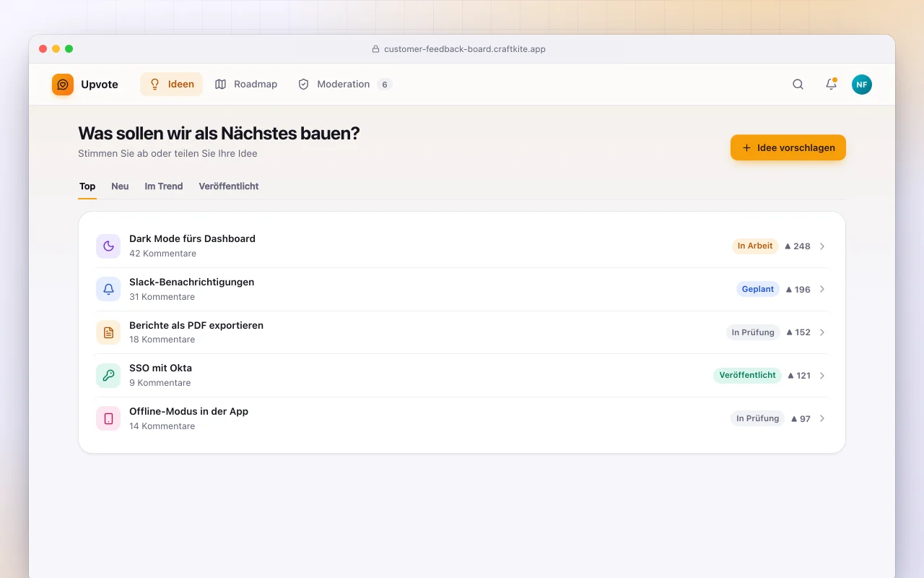Select the Neu filter tab
The width and height of the screenshot is (924, 578).
point(120,186)
